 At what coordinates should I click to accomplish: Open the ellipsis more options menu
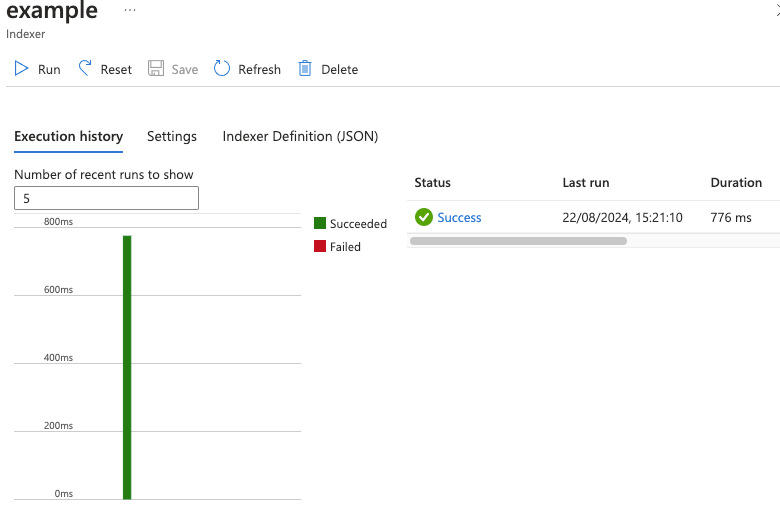click(130, 10)
